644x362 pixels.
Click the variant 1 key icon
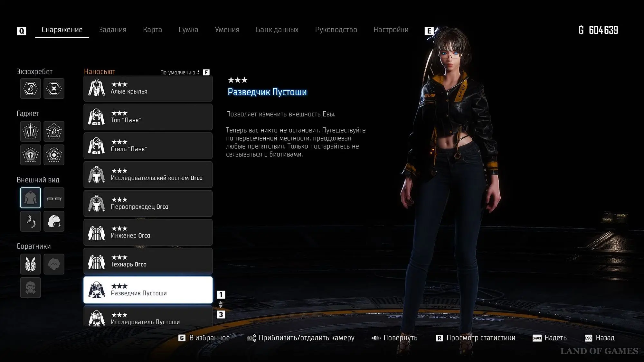click(x=221, y=295)
